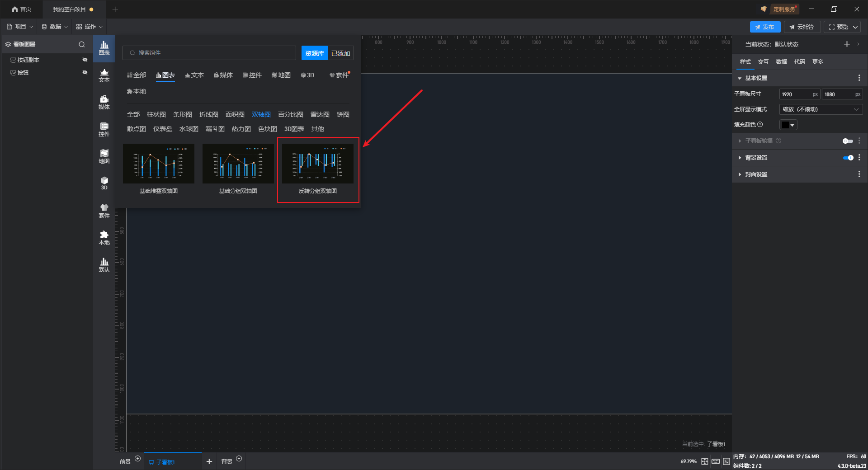The height and width of the screenshot is (470, 868).
Task: Add a new state with plus icon
Action: click(847, 44)
